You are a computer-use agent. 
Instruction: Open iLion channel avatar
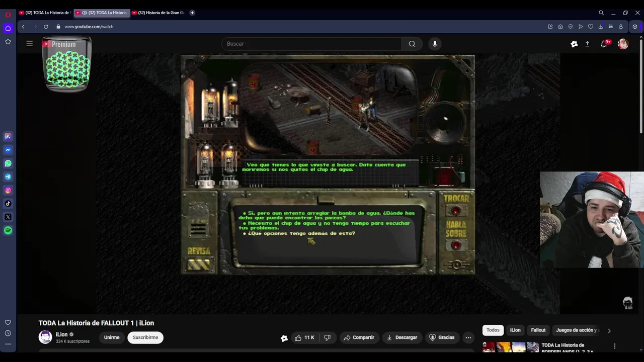(45, 337)
